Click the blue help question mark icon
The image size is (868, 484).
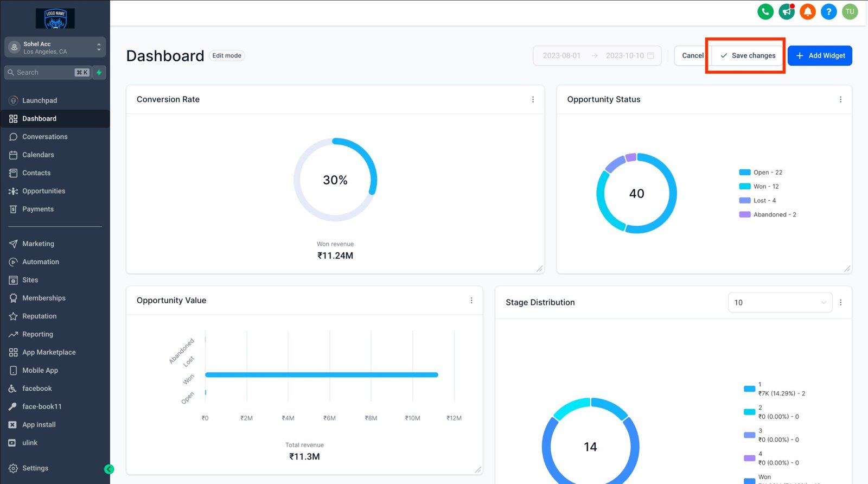tap(828, 11)
